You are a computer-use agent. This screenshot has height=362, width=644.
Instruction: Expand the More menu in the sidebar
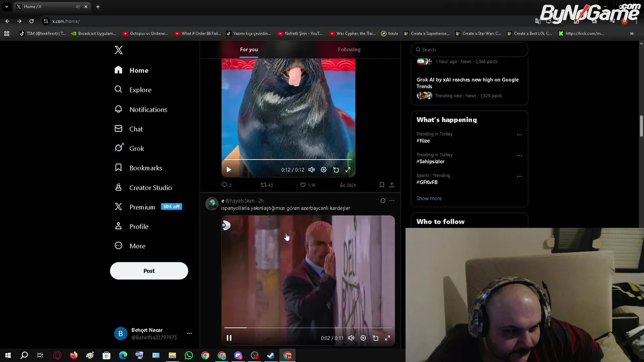pos(130,246)
